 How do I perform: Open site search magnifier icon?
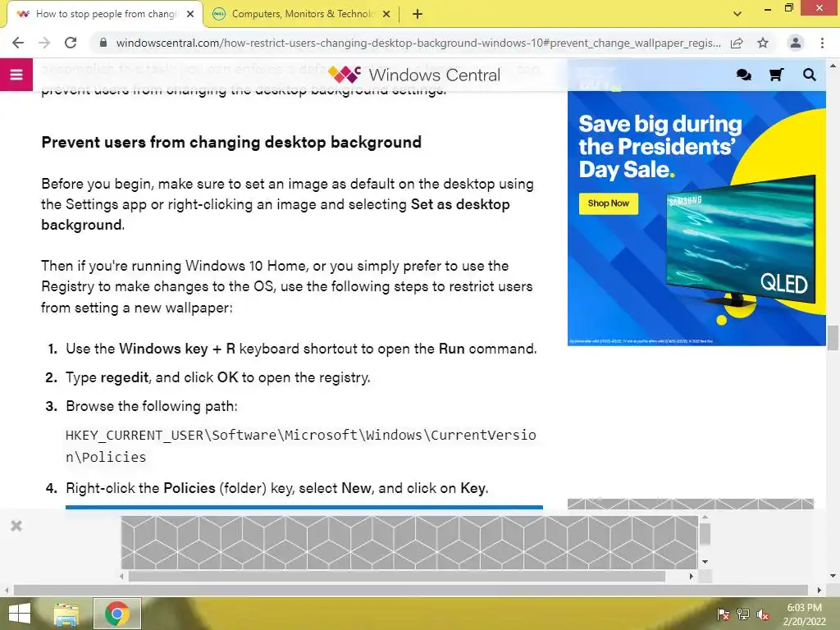810,75
